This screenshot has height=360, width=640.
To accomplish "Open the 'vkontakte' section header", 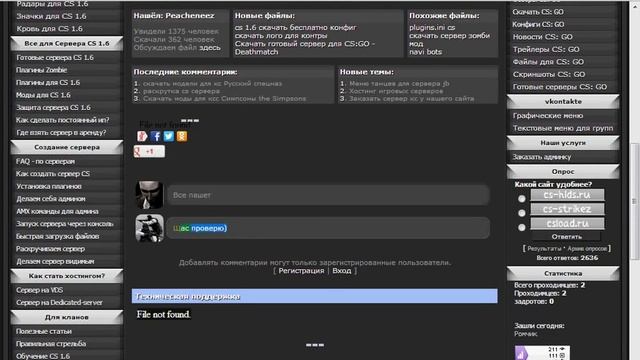I will 563,101.
